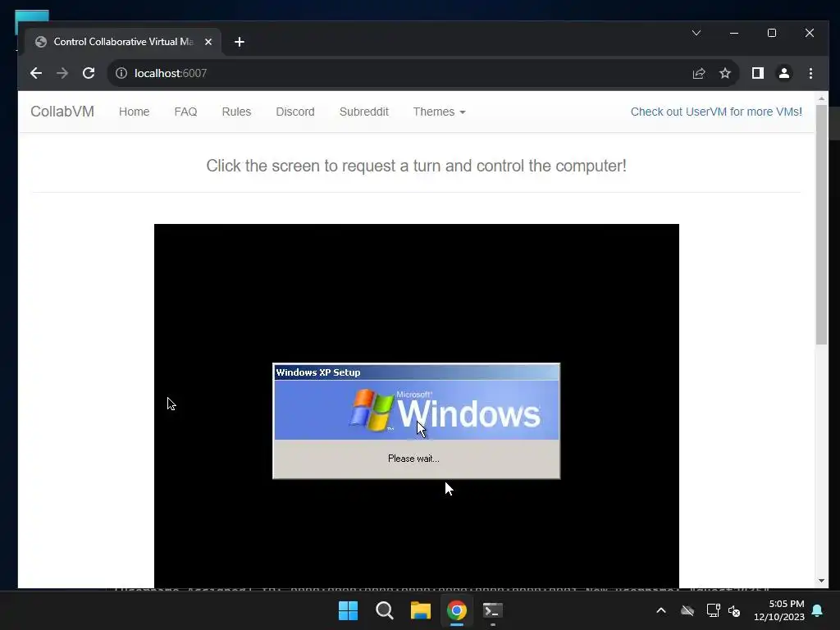The height and width of the screenshot is (630, 840).
Task: Reload the localhost page
Action: [x=89, y=73]
